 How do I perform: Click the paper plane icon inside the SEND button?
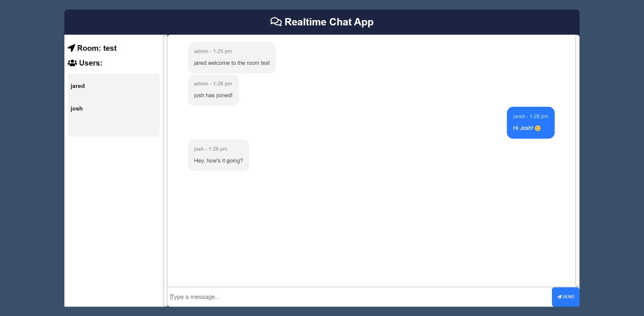coord(559,296)
